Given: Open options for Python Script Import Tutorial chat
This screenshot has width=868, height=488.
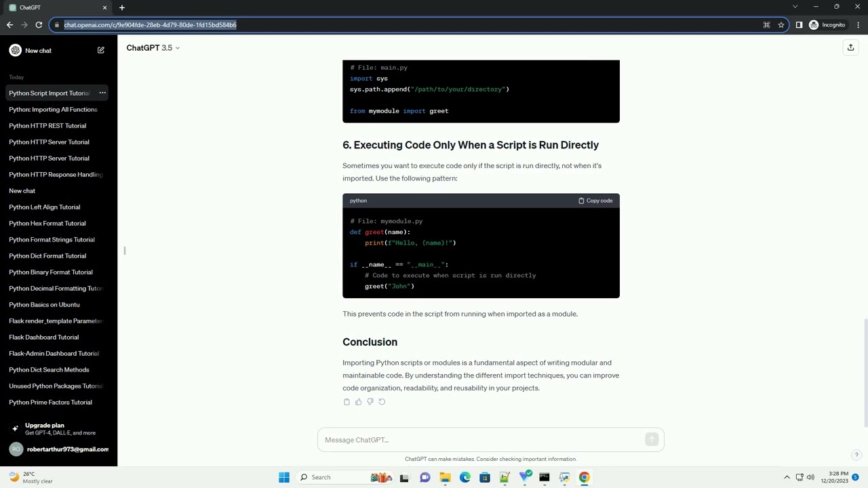Looking at the screenshot, I should click(102, 93).
